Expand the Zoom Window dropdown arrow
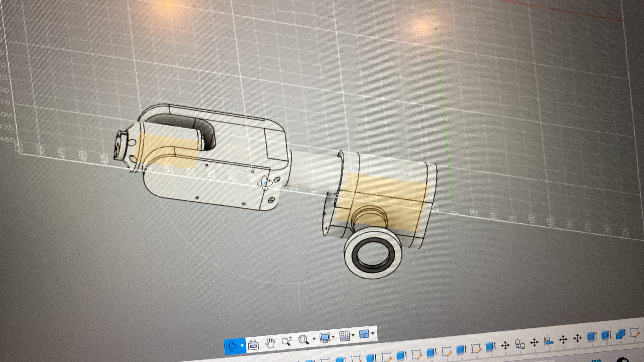This screenshot has height=362, width=644. [x=314, y=339]
